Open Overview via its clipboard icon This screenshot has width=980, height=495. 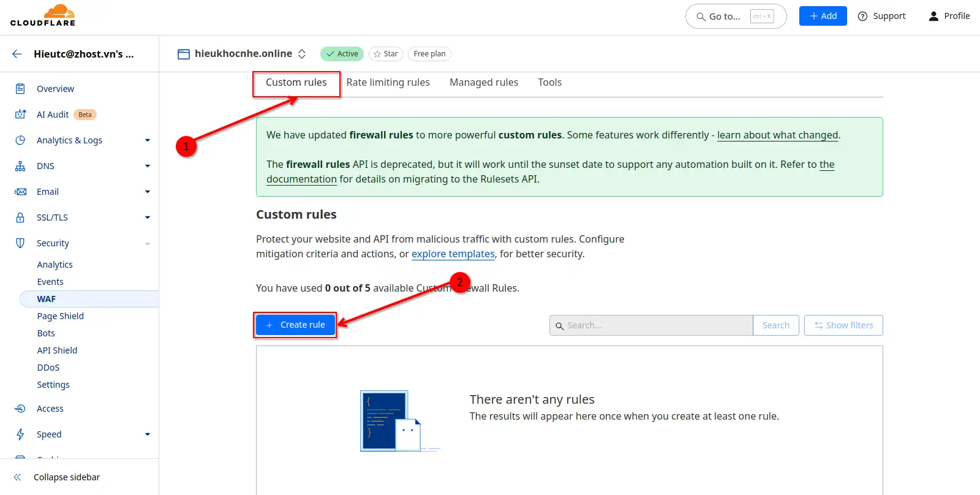tap(20, 89)
